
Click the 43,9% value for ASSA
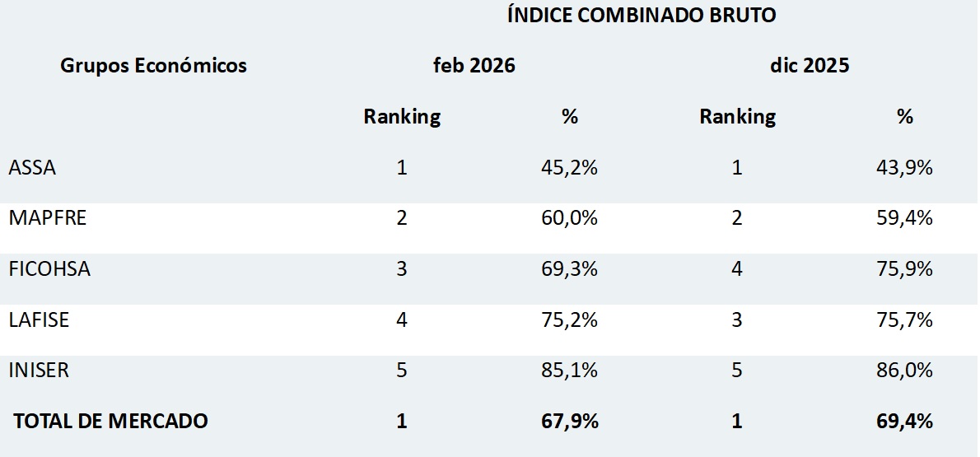point(905,168)
